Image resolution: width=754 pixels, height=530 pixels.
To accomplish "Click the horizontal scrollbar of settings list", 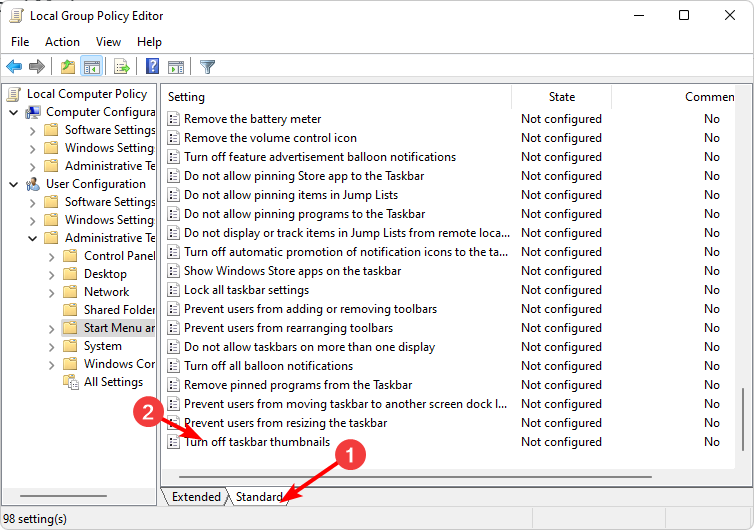I will (x=415, y=477).
